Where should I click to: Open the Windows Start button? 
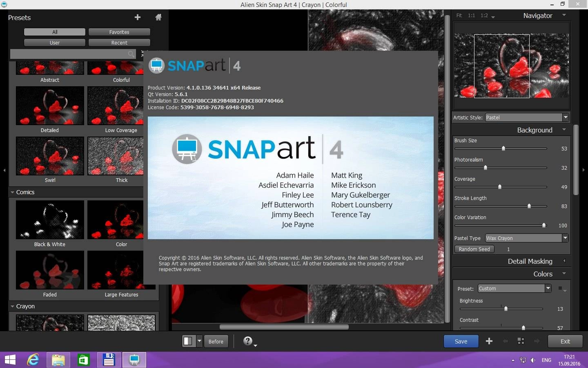click(10, 360)
